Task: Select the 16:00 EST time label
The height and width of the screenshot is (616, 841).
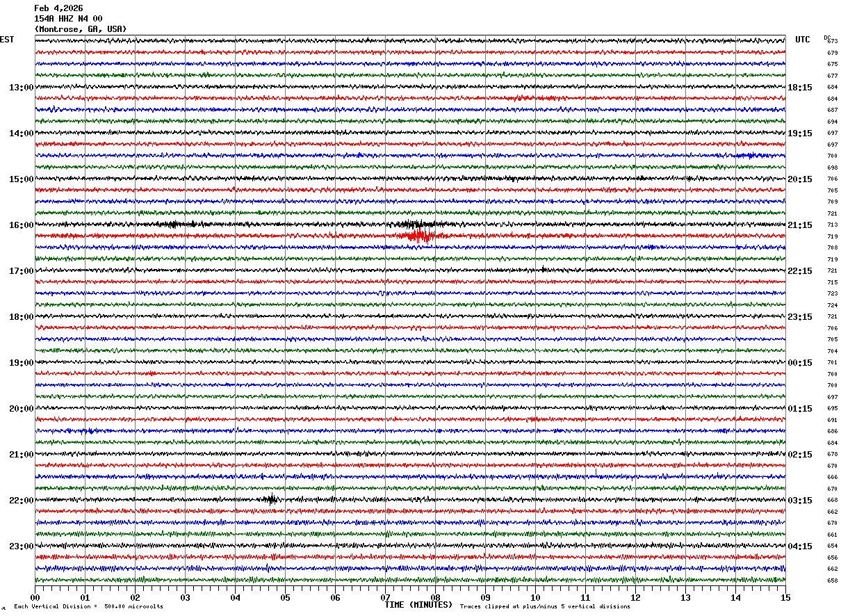Action: click(21, 225)
